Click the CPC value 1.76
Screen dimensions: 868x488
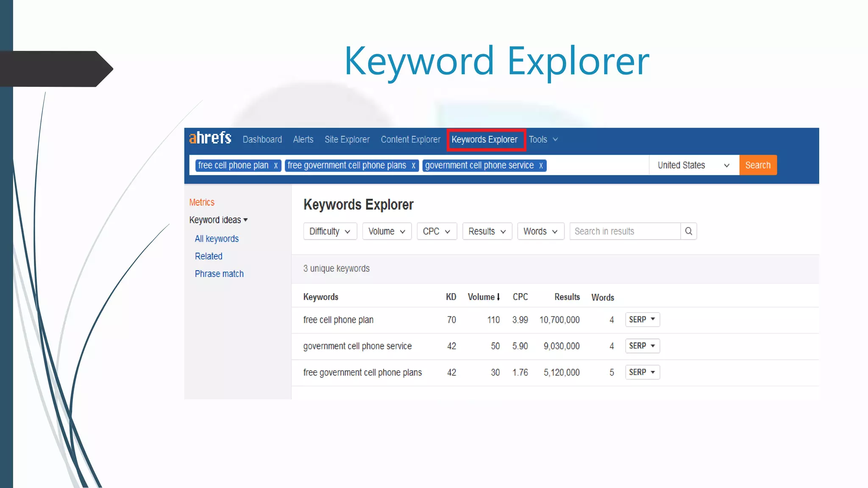520,372
